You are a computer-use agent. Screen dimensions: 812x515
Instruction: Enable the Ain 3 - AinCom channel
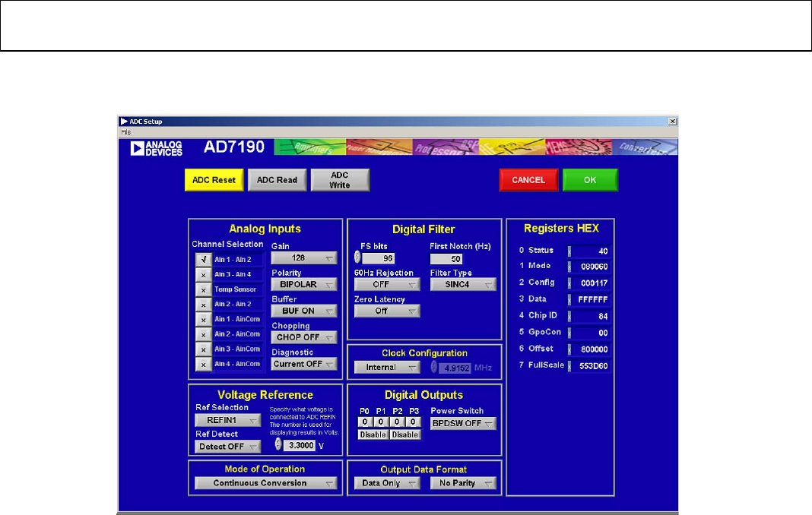click(x=204, y=349)
